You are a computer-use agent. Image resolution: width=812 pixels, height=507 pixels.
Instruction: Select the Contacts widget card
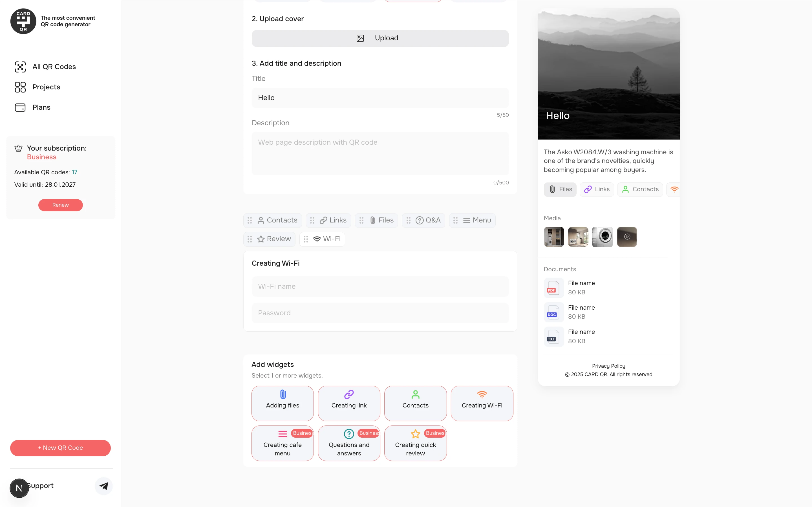pyautogui.click(x=415, y=403)
